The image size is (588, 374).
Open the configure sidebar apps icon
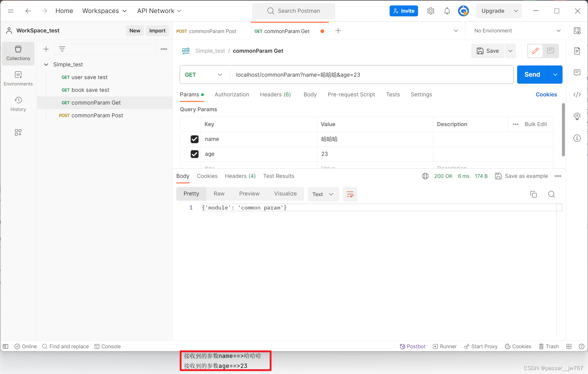(x=18, y=132)
